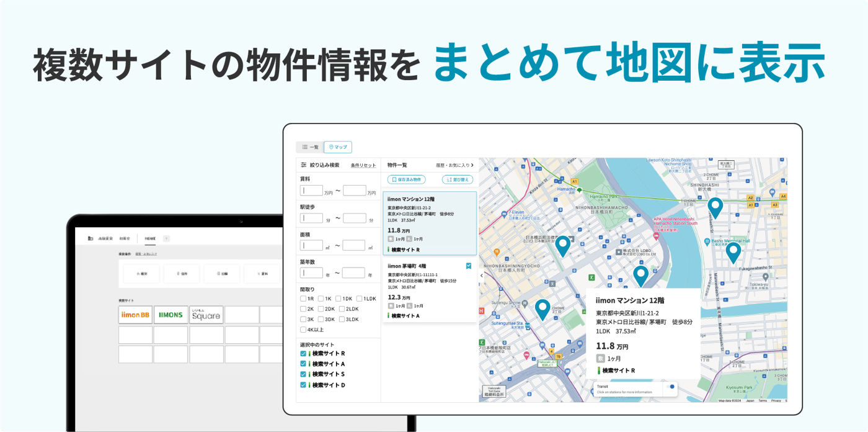Collapse list panel with left chevron on map
This screenshot has height=432, width=868.
pyautogui.click(x=482, y=276)
